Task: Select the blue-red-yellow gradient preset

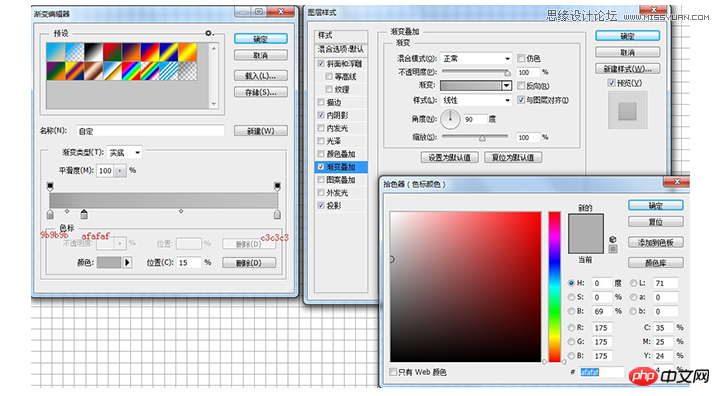Action: [150, 52]
